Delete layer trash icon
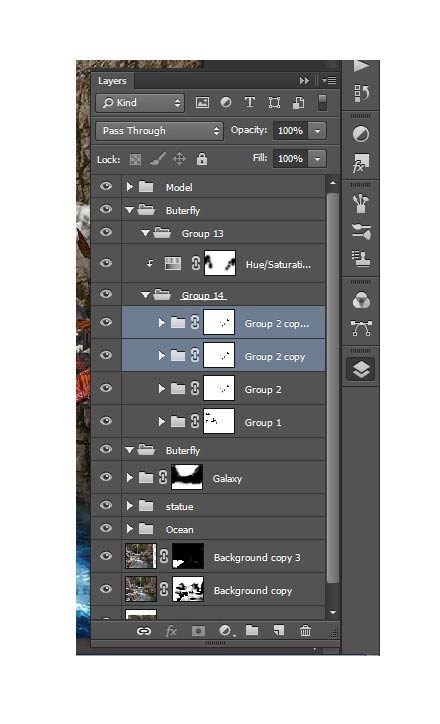This screenshot has height=724, width=440. tap(305, 631)
